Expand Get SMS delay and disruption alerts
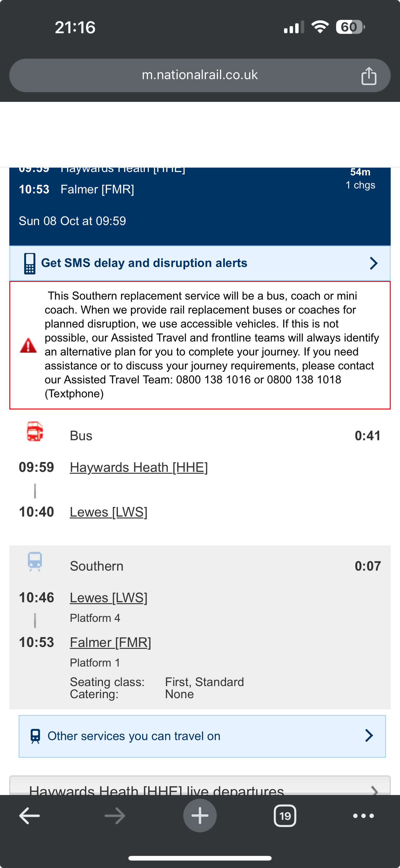 coord(200,263)
